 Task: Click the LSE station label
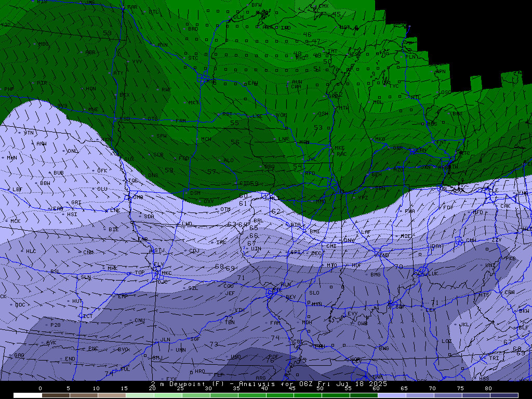pos(257,116)
